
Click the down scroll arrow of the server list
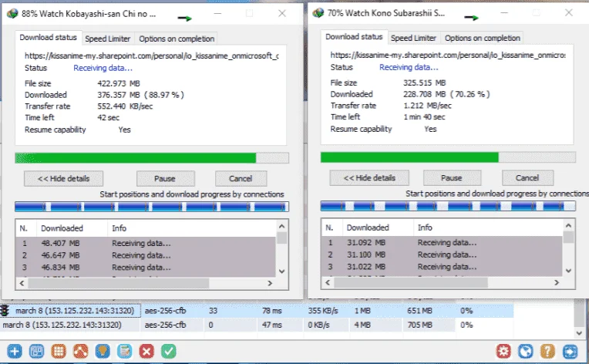click(580, 333)
